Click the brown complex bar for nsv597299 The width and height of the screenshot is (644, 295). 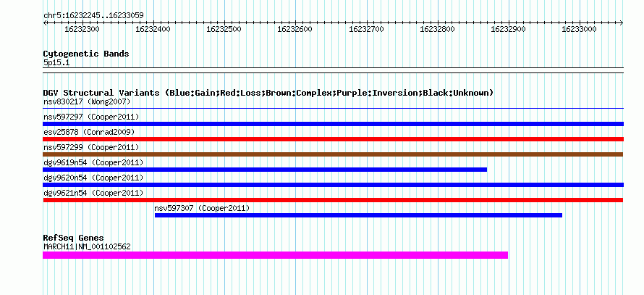tap(333, 154)
